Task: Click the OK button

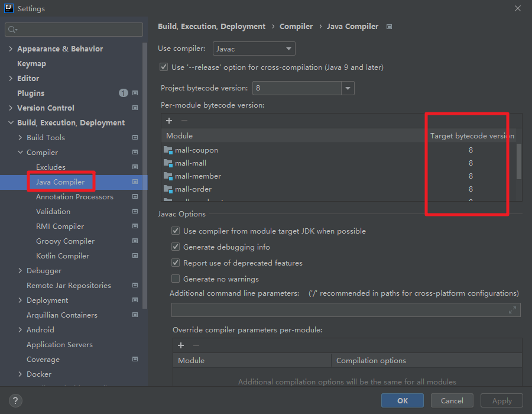Action: click(x=403, y=400)
